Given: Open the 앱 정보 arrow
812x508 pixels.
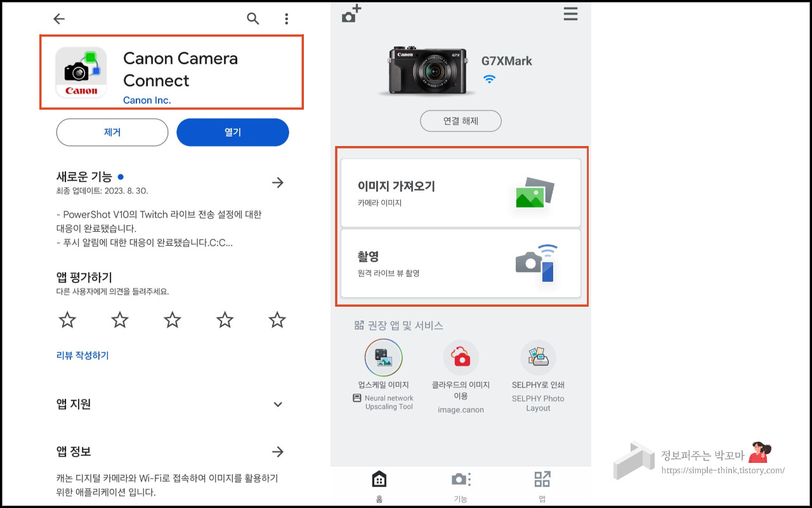Looking at the screenshot, I should [x=278, y=452].
